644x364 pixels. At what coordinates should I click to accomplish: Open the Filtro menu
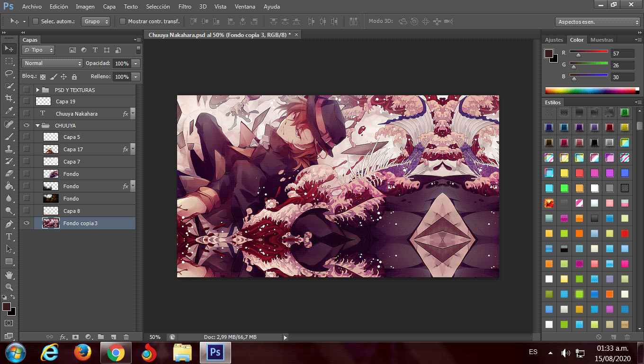click(185, 7)
